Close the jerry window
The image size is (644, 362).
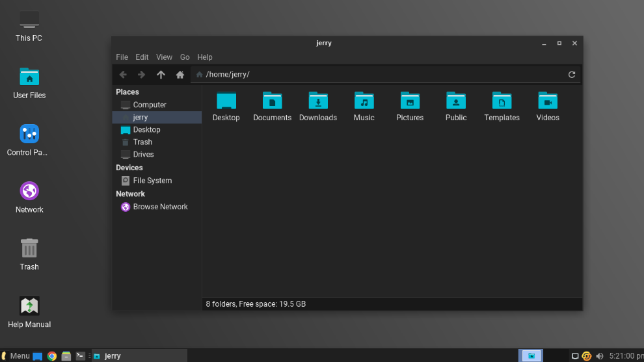[x=574, y=43]
